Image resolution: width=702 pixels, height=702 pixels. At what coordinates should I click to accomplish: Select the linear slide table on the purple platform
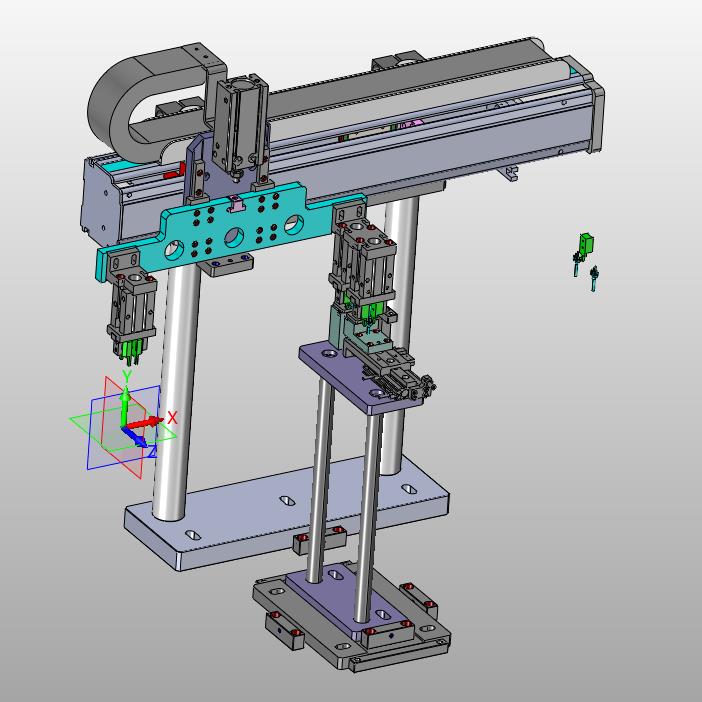coord(396,374)
